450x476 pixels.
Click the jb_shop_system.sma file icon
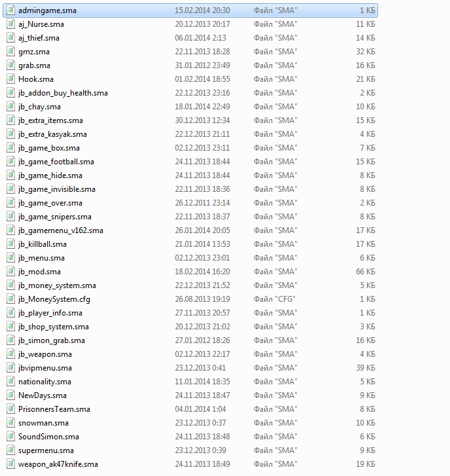[10, 327]
